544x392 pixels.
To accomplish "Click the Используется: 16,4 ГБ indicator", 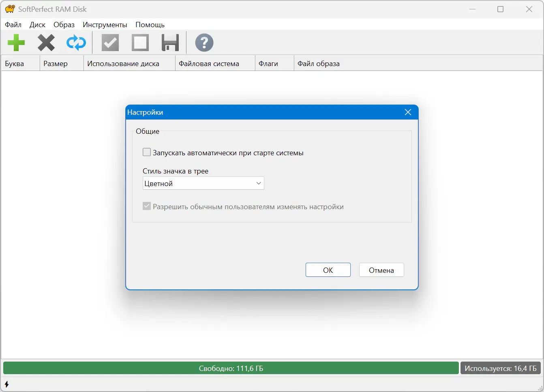I will pos(501,368).
